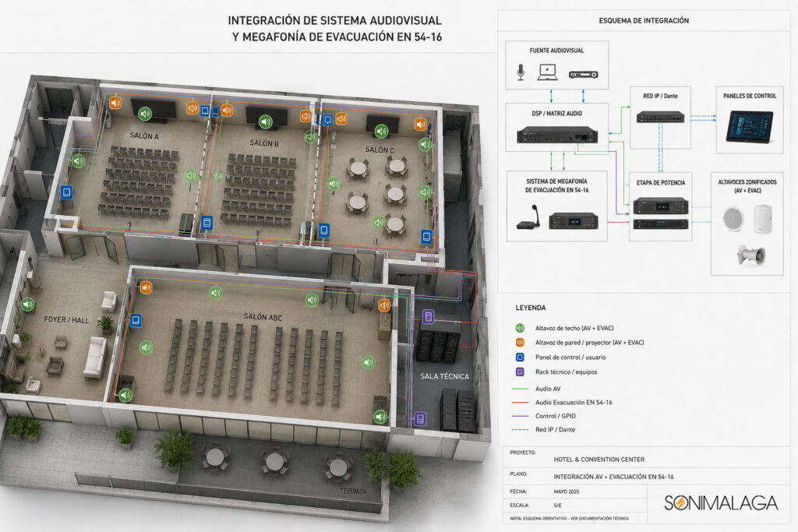Click the 'FUENTE AUDIOVISUAL' block title
798x532 pixels.
pyautogui.click(x=556, y=51)
